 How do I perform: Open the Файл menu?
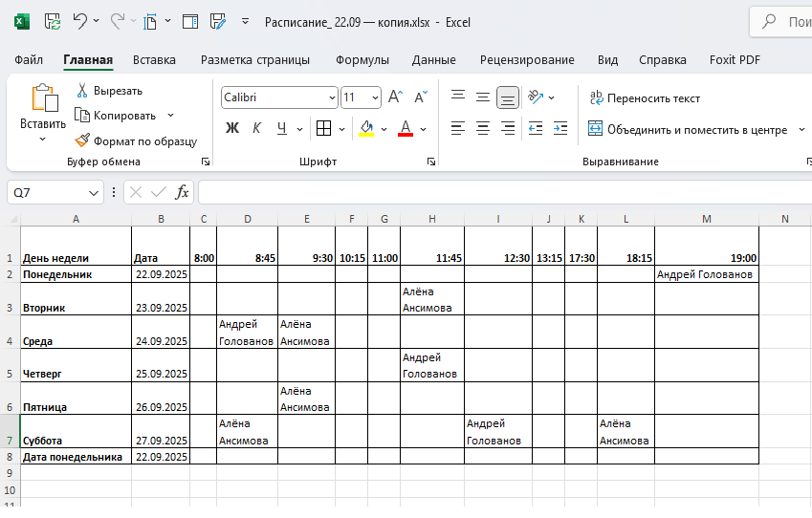pyautogui.click(x=29, y=60)
